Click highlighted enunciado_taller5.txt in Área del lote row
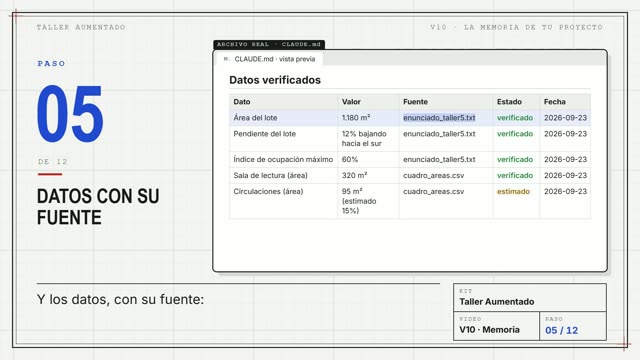 [439, 118]
